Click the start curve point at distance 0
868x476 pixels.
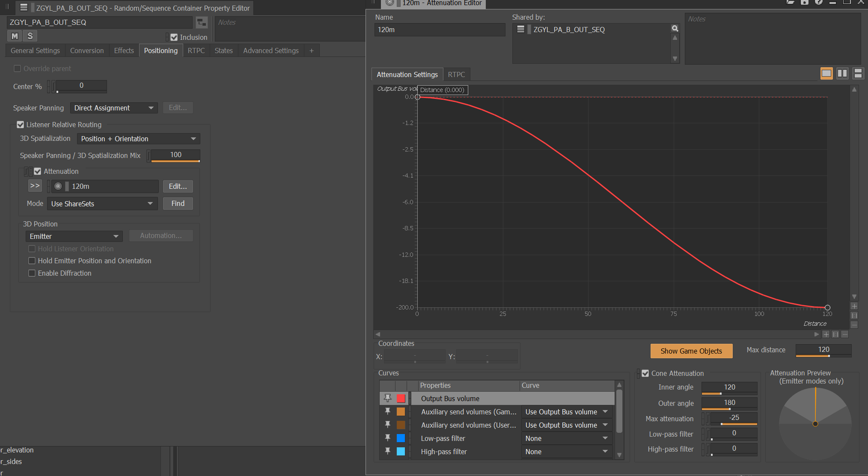click(418, 97)
